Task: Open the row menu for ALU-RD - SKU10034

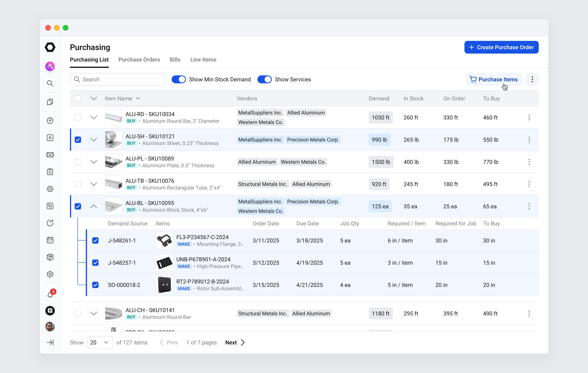Action: coord(529,117)
